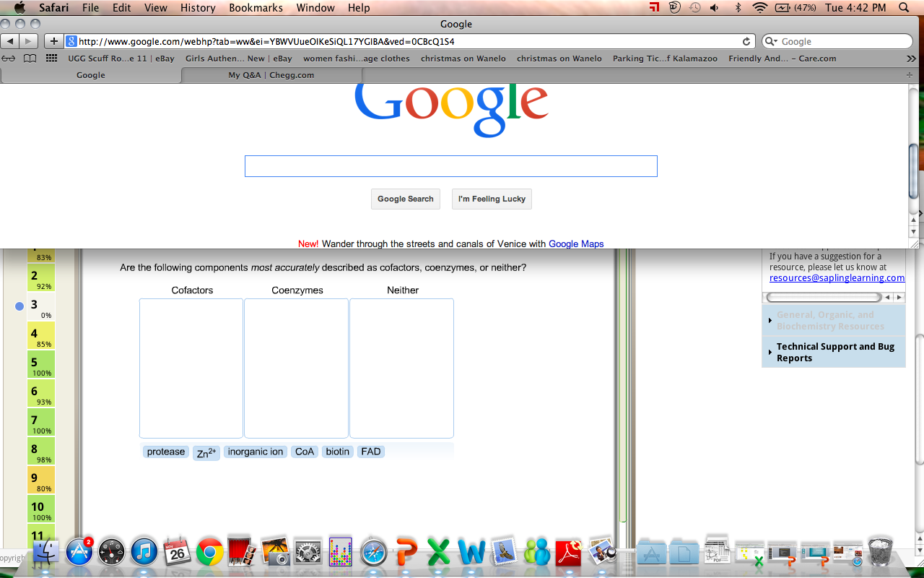The image size is (924, 578).
Task: Open the Parking Tic...f Kalamazoo bookmark
Action: click(665, 59)
